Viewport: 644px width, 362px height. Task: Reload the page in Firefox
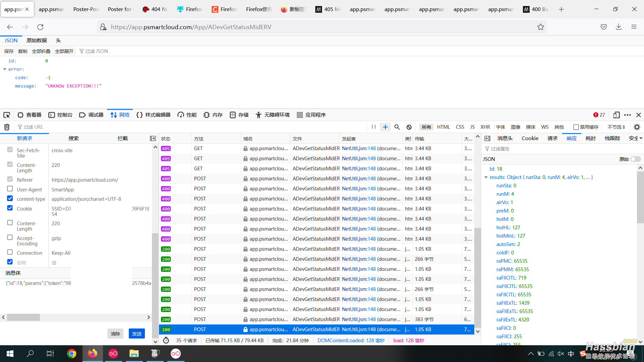click(40, 27)
